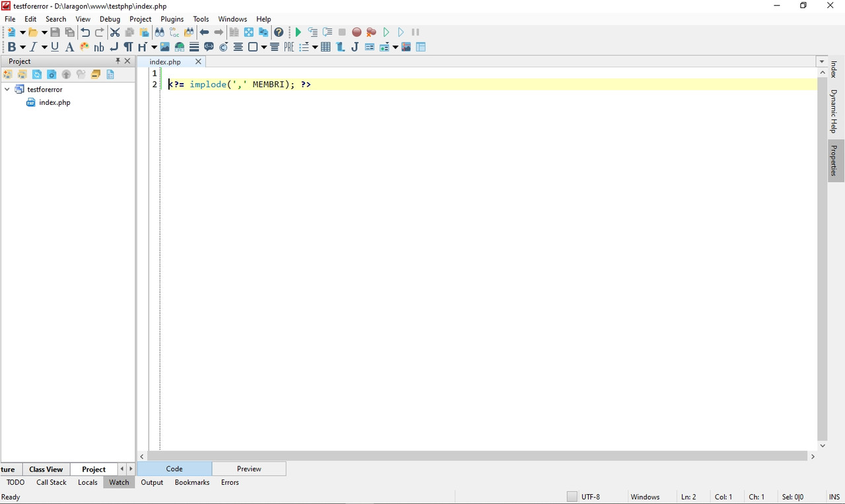Open the Dynamic Help side tab
The height and width of the screenshot is (504, 845).
834,111
